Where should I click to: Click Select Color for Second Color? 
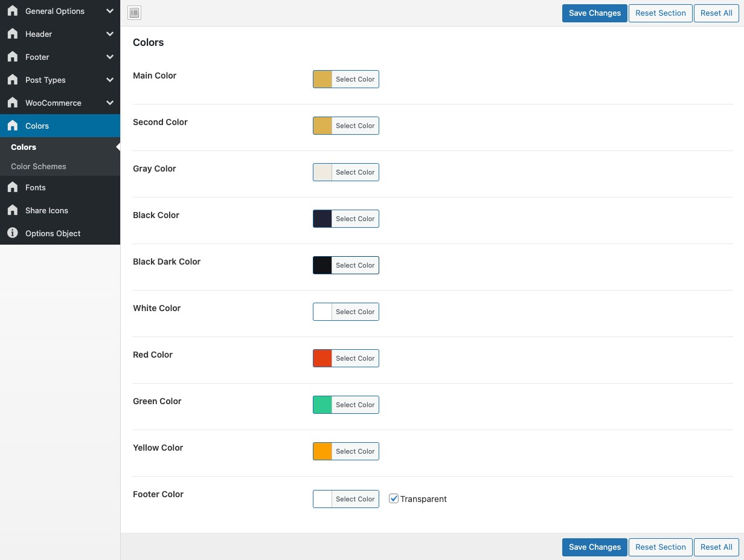355,126
